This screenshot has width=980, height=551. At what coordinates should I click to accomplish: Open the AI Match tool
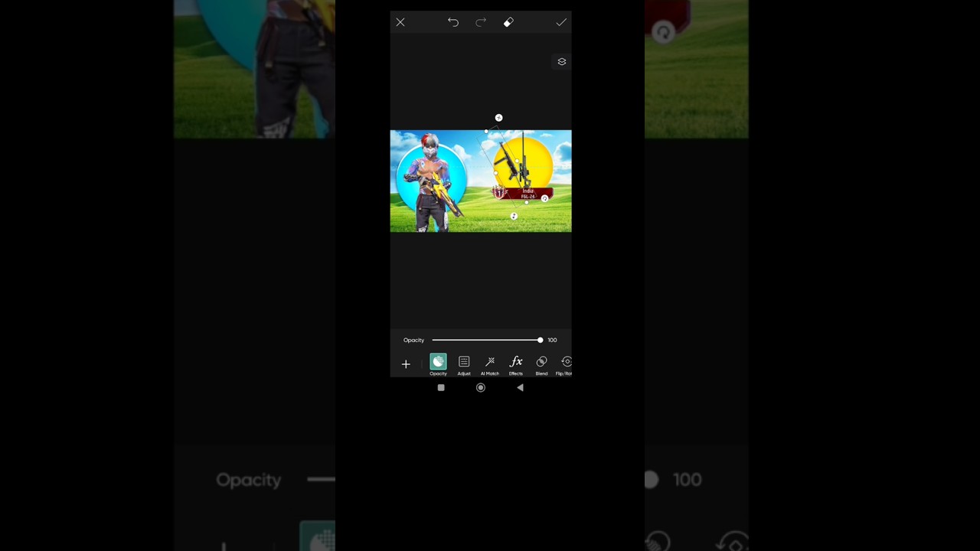[x=490, y=364]
